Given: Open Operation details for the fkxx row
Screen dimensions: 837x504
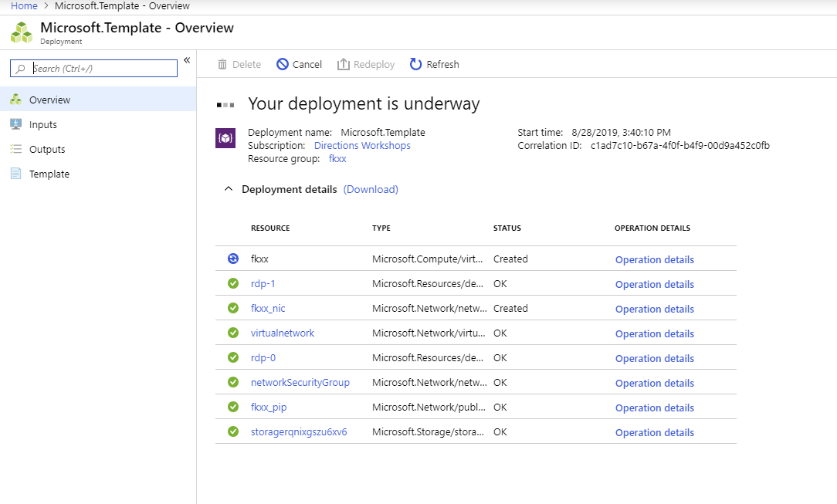Looking at the screenshot, I should tap(655, 260).
